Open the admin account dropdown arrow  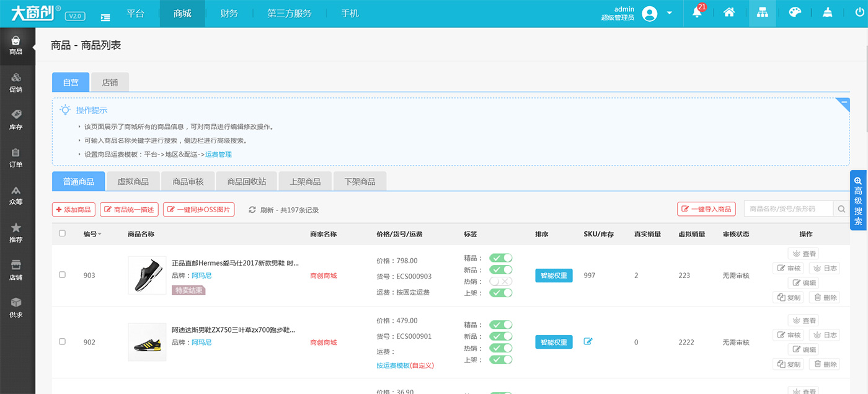pyautogui.click(x=668, y=13)
